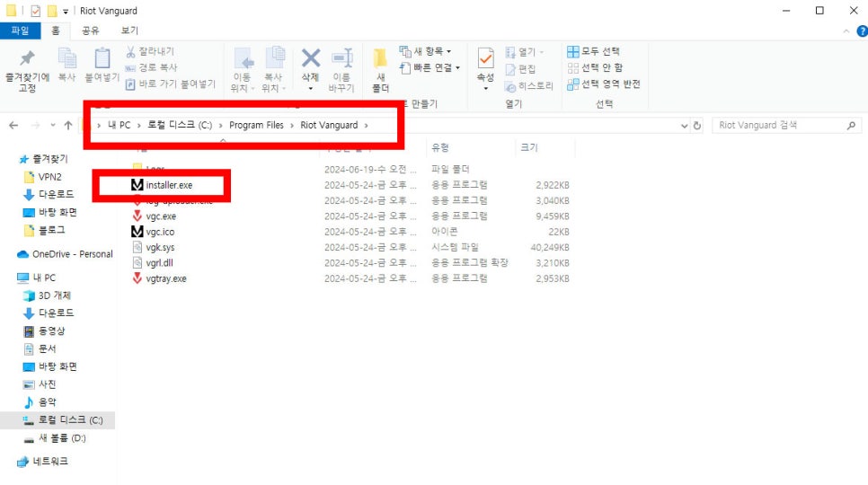Click the Back navigation arrow
Image resolution: width=868 pixels, height=485 pixels.
pos(13,126)
